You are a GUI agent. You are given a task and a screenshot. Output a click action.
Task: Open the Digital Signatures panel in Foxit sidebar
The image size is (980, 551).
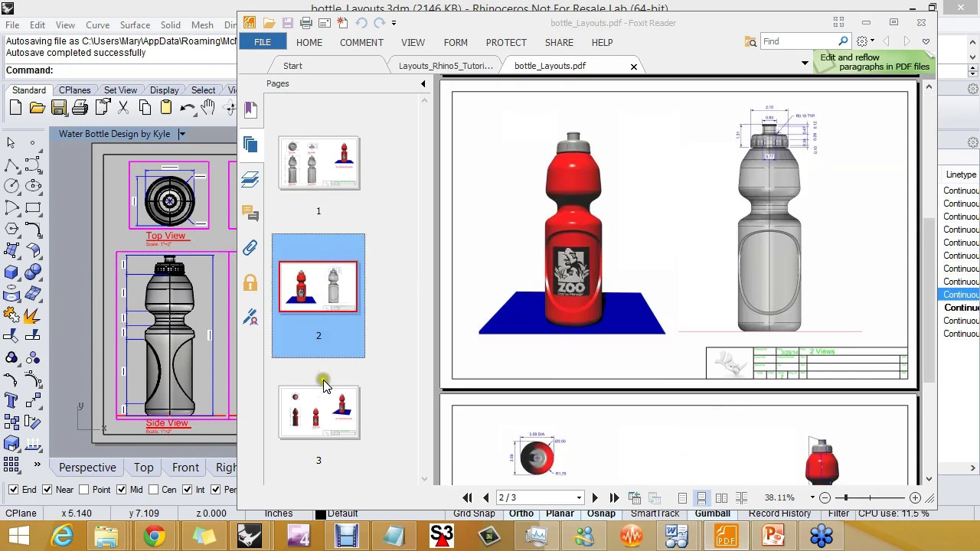(x=250, y=318)
